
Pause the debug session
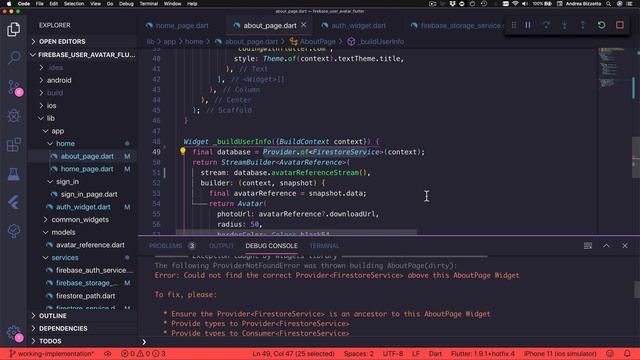click(528, 25)
